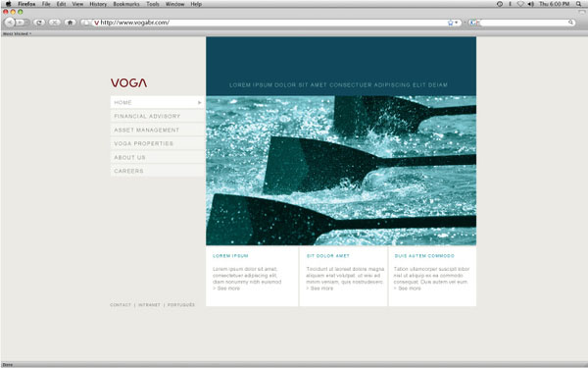The image size is (588, 368).
Task: Reload the page with the refresh icon
Action: pos(39,23)
